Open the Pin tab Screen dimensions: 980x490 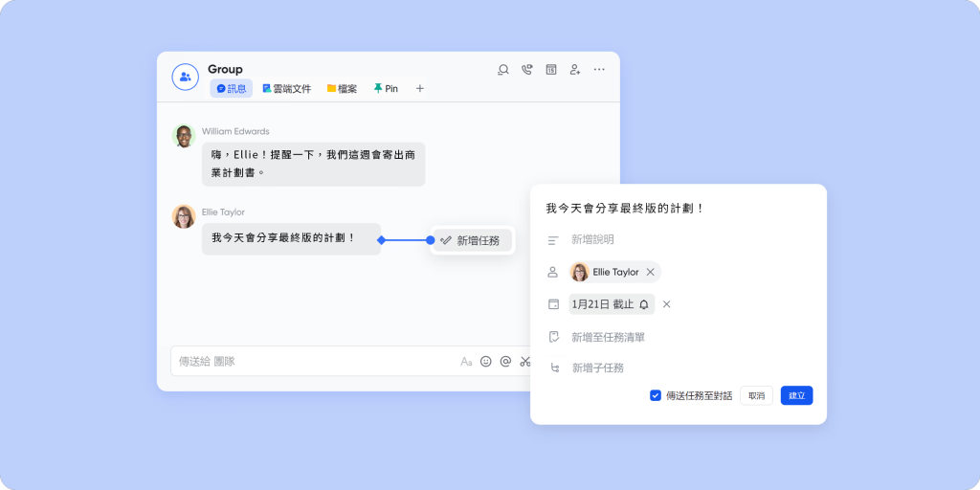(386, 89)
